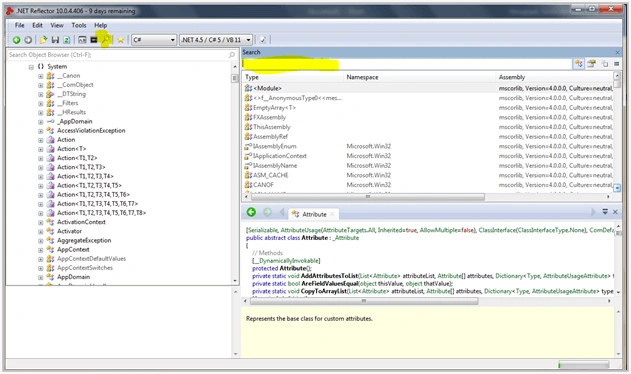Image resolution: width=631 pixels, height=374 pixels.
Task: Click the grey Forward navigation button in main toolbar
Action: click(28, 40)
